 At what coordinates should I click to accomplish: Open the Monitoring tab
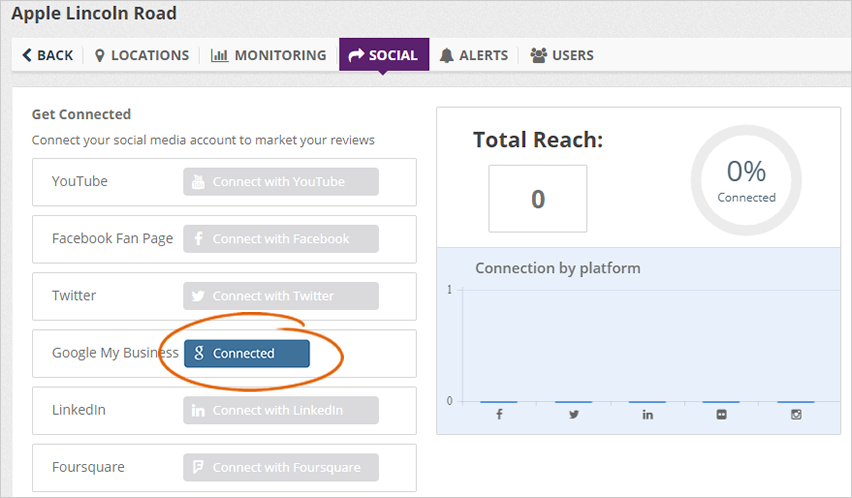pyautogui.click(x=268, y=55)
